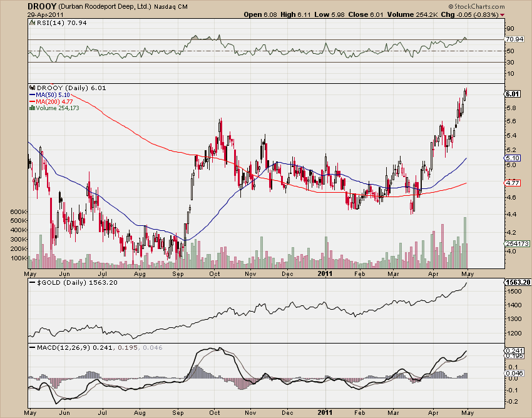The width and height of the screenshot is (532, 418).
Task: Click the Feb label under the MACD panel
Action: (360, 413)
